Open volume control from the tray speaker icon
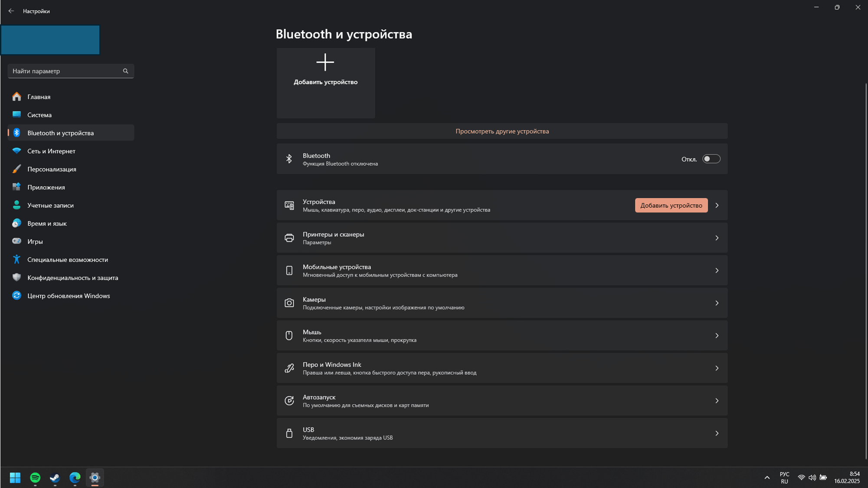This screenshot has height=488, width=868. 812,478
